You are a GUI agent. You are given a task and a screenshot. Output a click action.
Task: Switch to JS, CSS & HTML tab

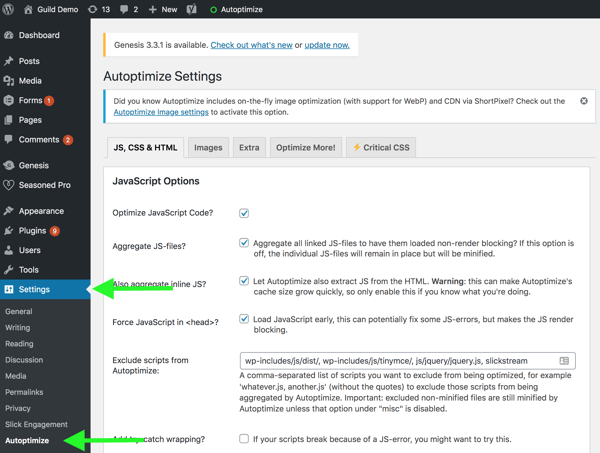click(145, 148)
